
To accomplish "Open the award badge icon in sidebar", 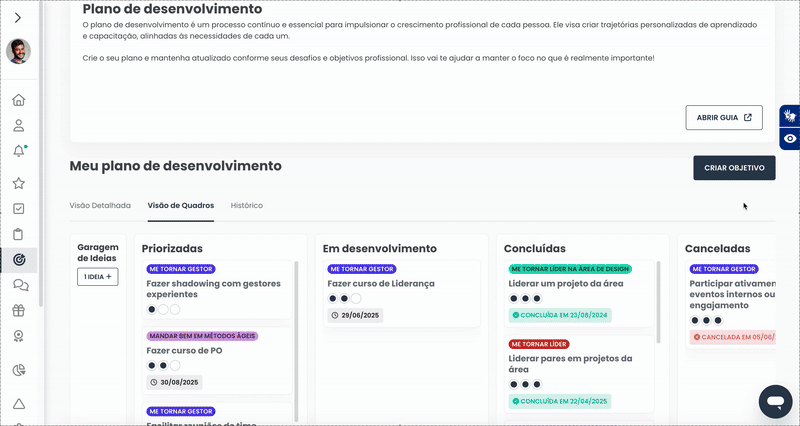I will [x=19, y=336].
